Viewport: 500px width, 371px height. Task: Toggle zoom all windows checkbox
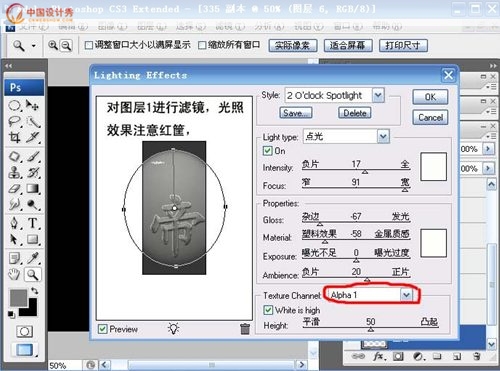[202, 45]
